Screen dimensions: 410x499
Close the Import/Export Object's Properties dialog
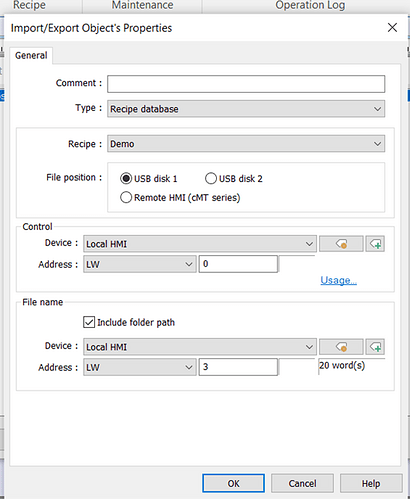[392, 28]
